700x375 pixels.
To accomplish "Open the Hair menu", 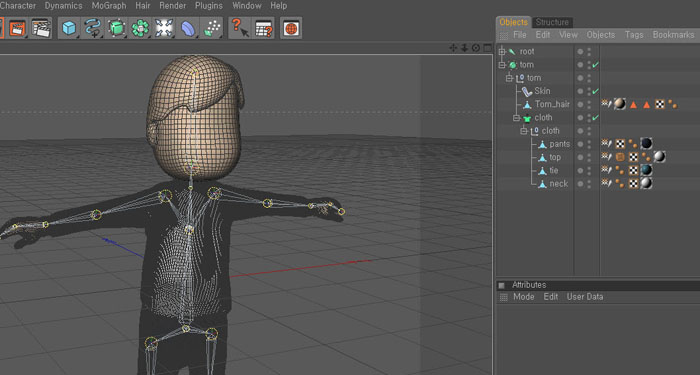I will (x=143, y=6).
